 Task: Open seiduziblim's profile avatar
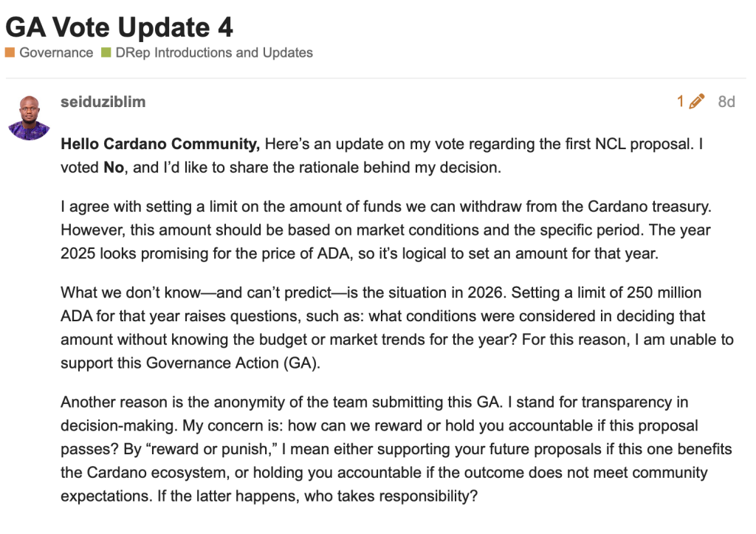click(30, 117)
